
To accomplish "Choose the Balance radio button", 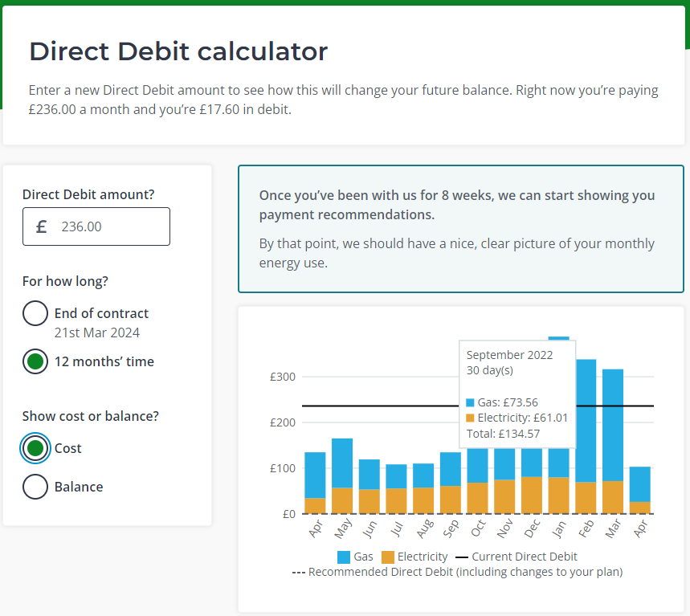I will [35, 487].
